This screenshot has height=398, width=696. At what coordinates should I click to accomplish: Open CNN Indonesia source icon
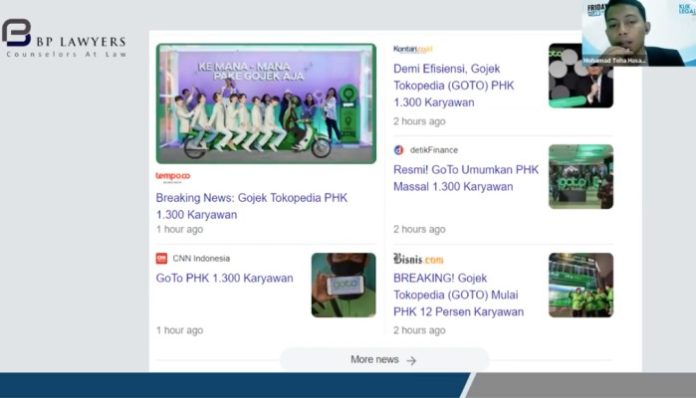[162, 258]
